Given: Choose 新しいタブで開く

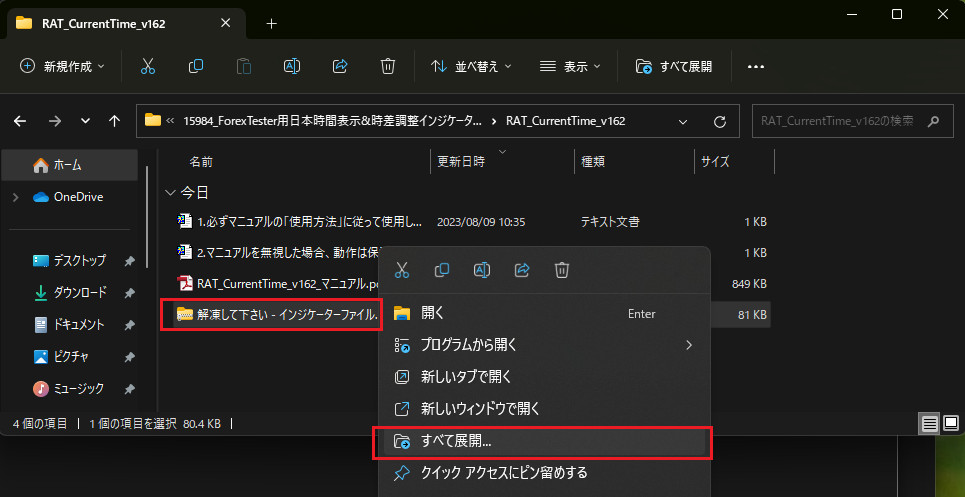Looking at the screenshot, I should (545, 376).
